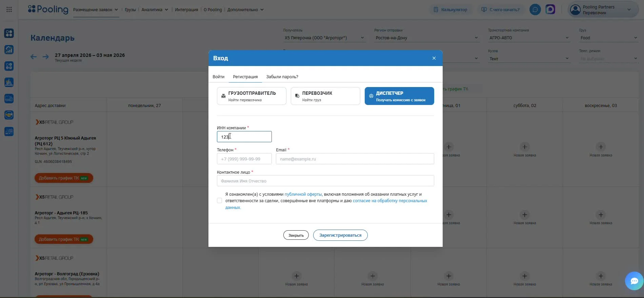Focus the Контактное лицо input field
Viewport: 644px width, 298px height.
(x=325, y=181)
